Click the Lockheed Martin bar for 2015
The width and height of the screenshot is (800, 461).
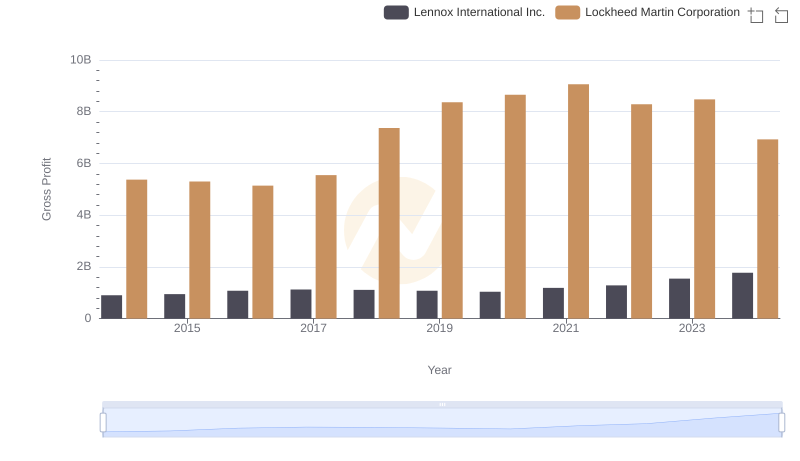coord(199,250)
